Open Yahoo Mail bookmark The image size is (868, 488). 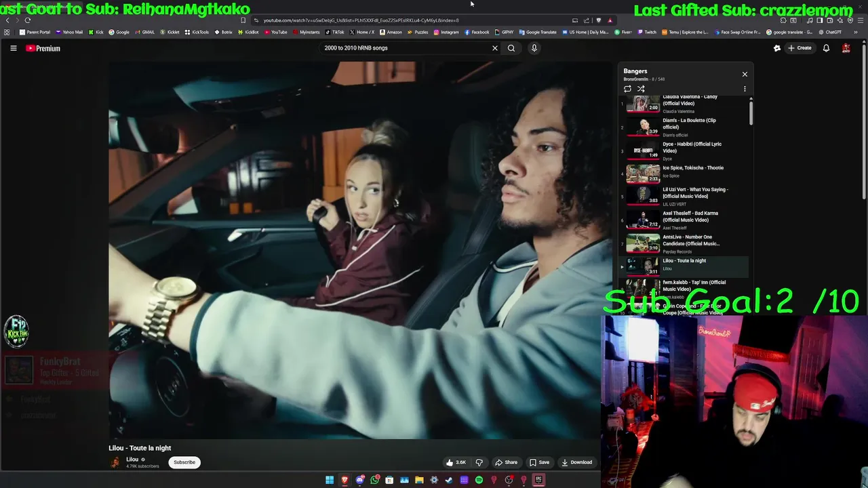pos(69,32)
